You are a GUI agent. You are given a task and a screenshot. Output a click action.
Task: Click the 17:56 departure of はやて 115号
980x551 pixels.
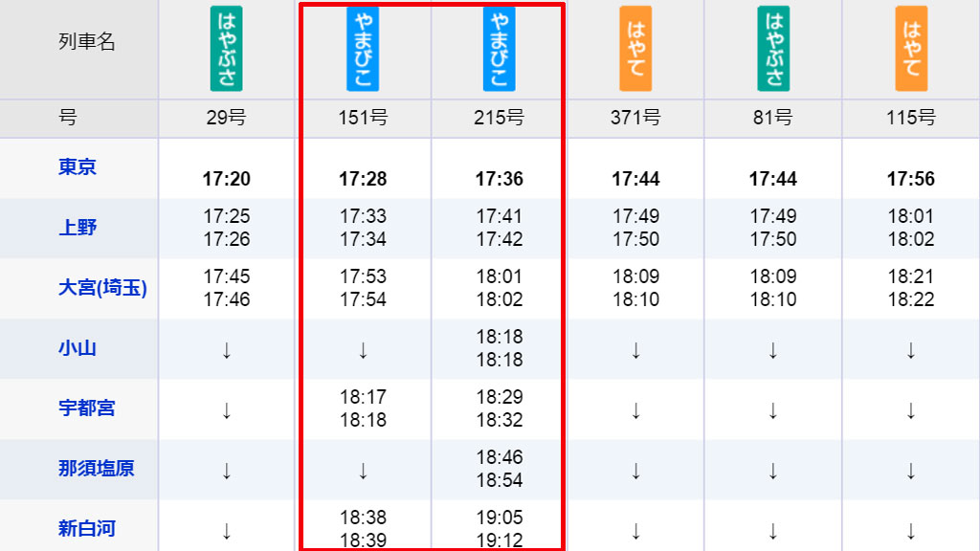tap(911, 179)
